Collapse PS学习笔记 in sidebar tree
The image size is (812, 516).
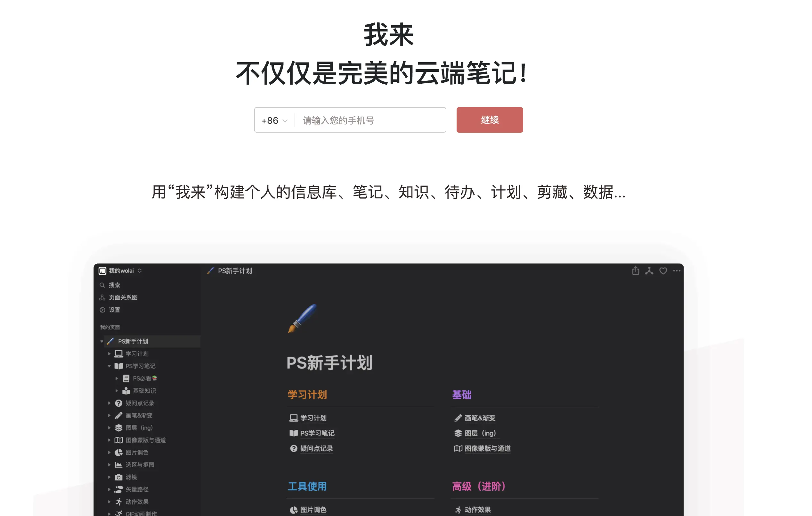click(x=109, y=366)
